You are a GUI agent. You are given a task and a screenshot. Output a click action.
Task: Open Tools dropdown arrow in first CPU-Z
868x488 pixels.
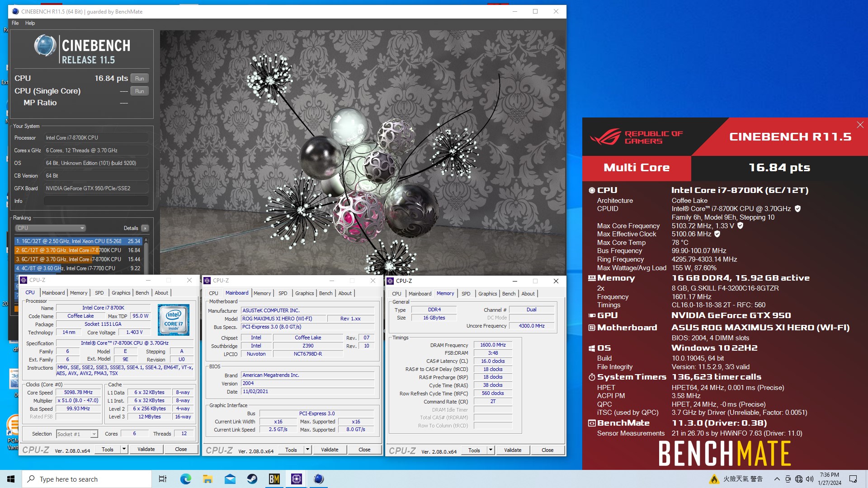point(124,449)
